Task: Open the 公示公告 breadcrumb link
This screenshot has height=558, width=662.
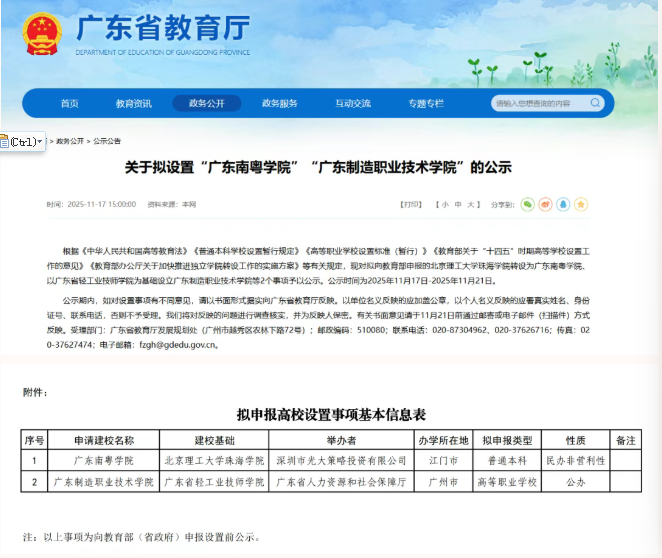Action: point(107,141)
